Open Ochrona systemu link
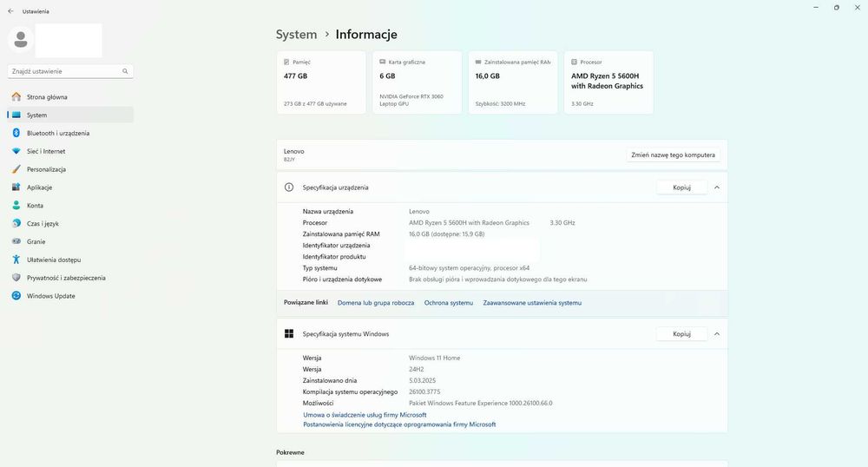Screen dimensions: 868x467 (449, 303)
